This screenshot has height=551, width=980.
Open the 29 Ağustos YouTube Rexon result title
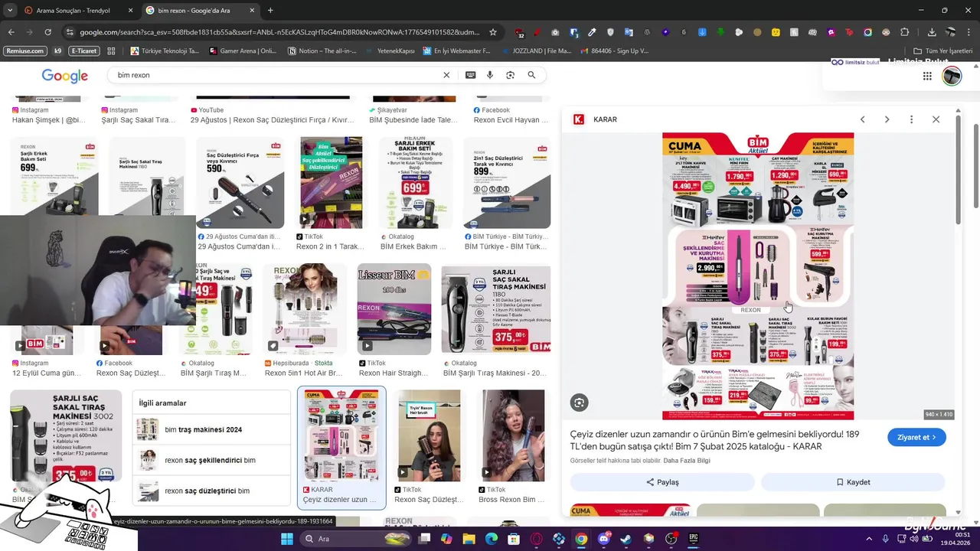[272, 120]
